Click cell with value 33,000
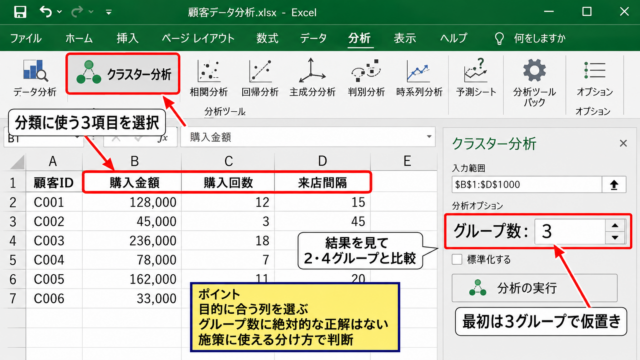 (132, 298)
